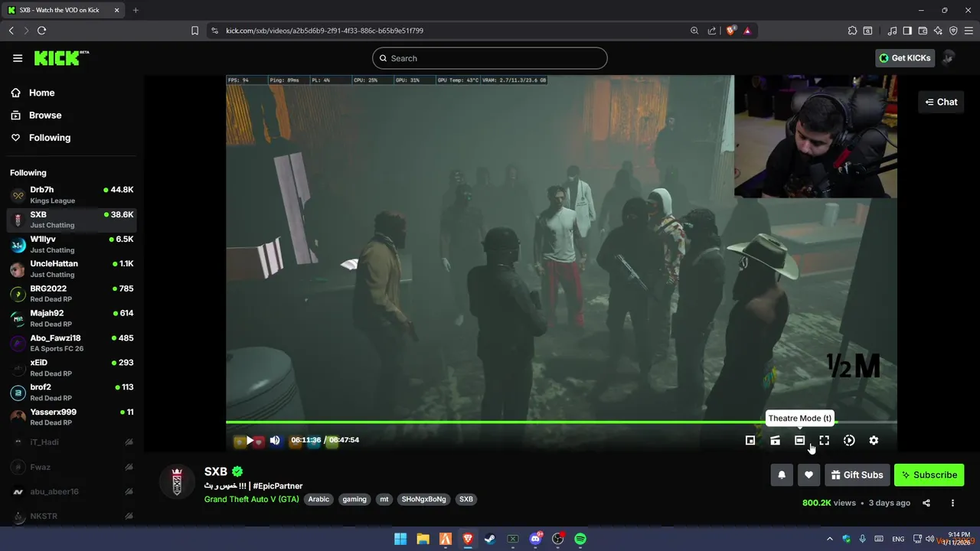Go back in browser
The image size is (980, 551).
point(11,31)
